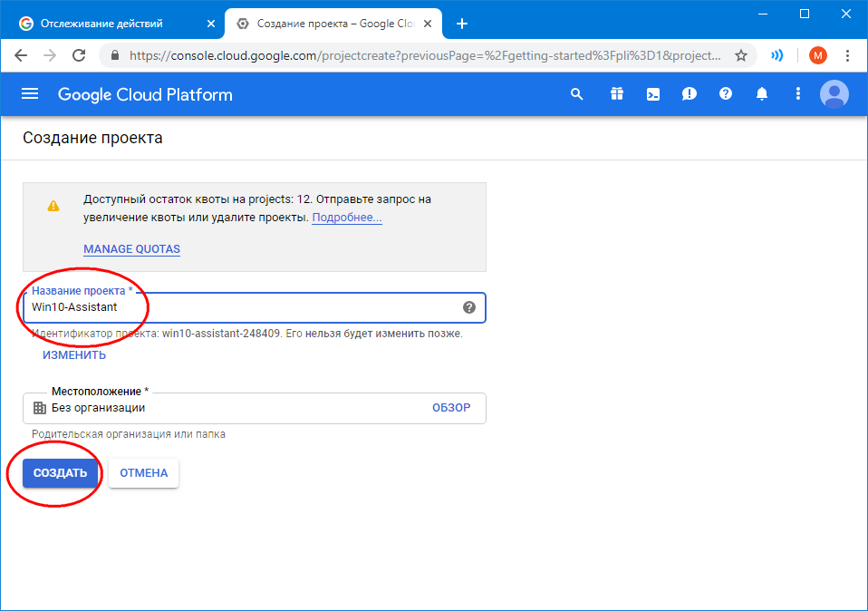Image resolution: width=868 pixels, height=611 pixels.
Task: Click the browser address bar URL
Action: [425, 55]
